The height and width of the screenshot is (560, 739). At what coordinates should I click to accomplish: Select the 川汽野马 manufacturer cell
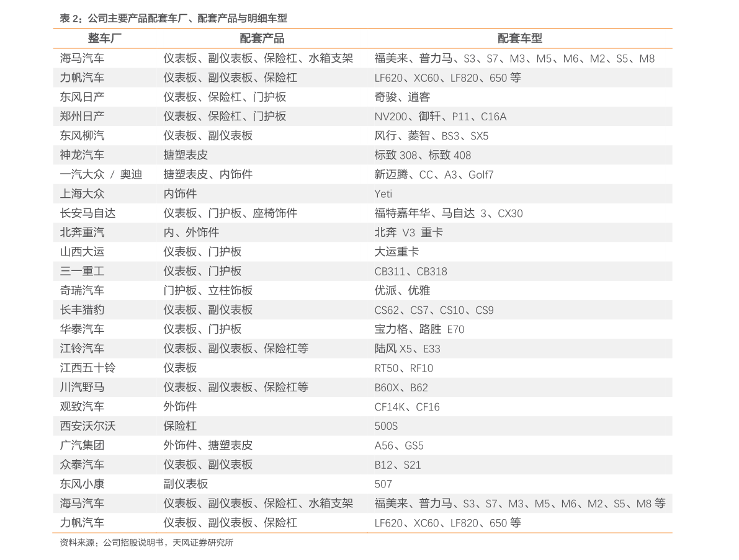coord(82,387)
